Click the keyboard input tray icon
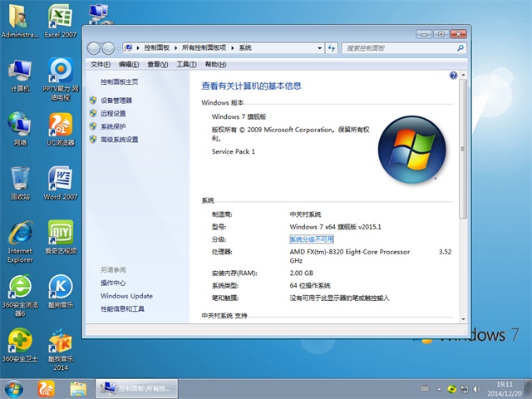The height and width of the screenshot is (399, 532). pyautogui.click(x=425, y=389)
